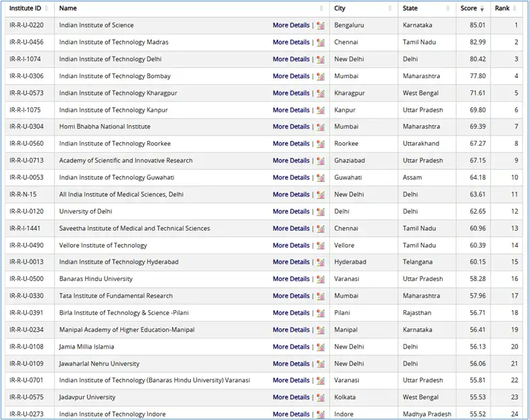Open chart icon for IIT Madras row

click(321, 42)
